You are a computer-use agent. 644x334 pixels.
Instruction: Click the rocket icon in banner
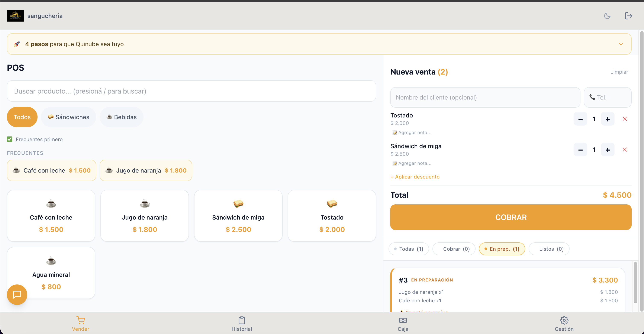(x=17, y=44)
